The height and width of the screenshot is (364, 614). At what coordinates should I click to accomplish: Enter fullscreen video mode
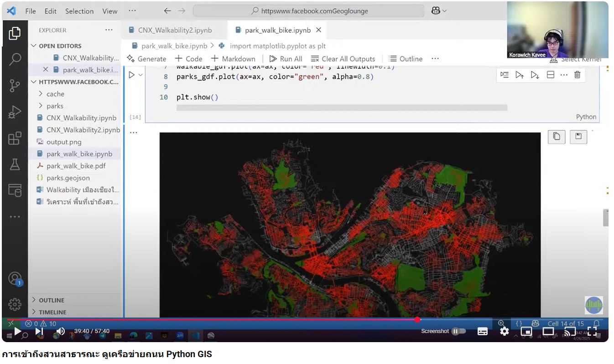(x=592, y=331)
